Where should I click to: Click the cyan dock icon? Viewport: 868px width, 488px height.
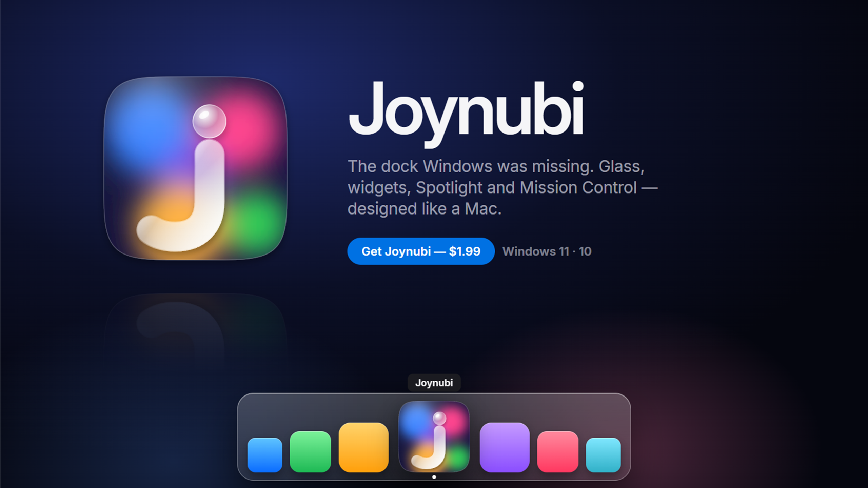point(603,455)
